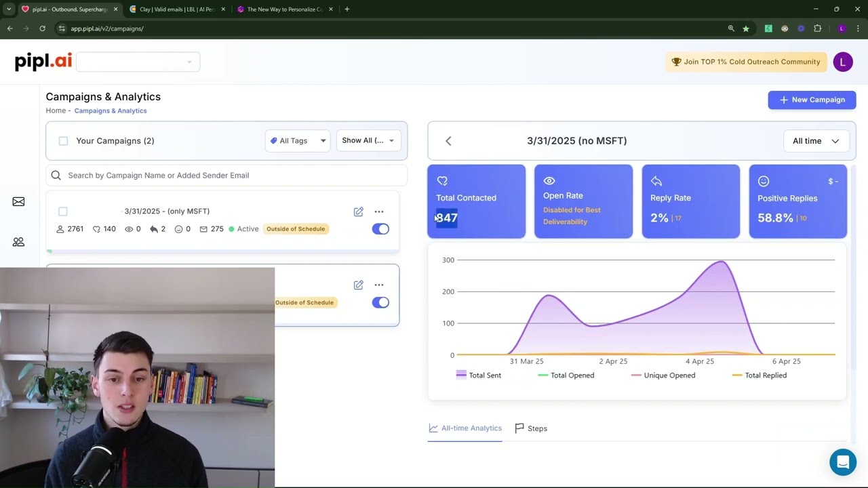Click the 2761 leads count
The width and height of the screenshot is (868, 488).
tap(70, 229)
